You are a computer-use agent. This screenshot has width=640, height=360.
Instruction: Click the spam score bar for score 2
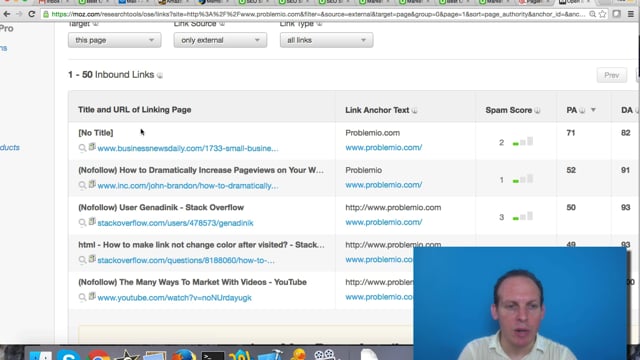click(523, 142)
